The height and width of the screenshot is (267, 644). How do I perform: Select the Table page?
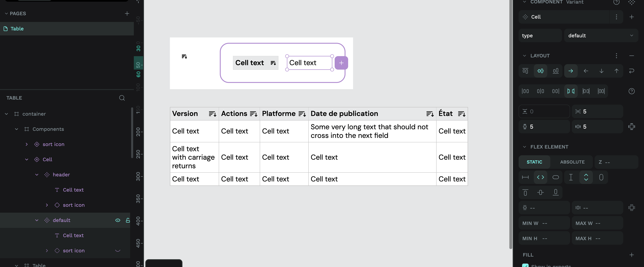click(x=17, y=29)
